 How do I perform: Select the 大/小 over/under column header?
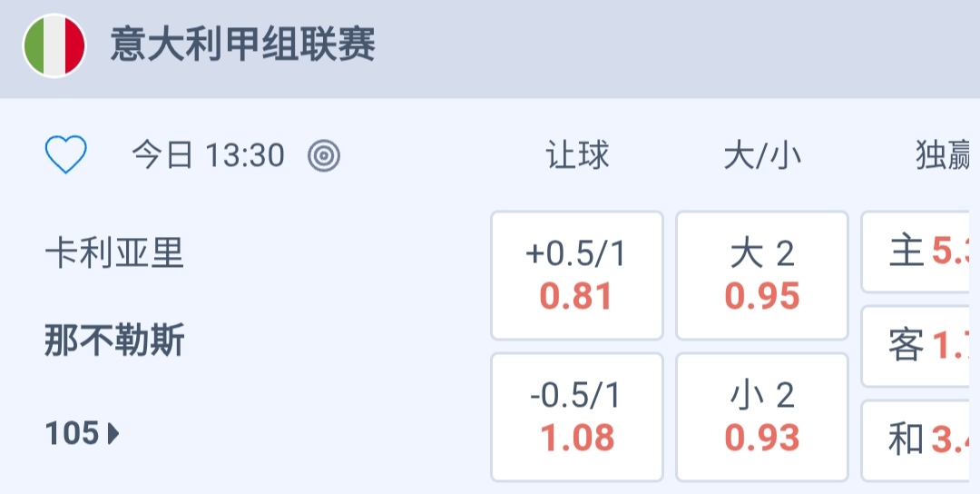coord(762,156)
